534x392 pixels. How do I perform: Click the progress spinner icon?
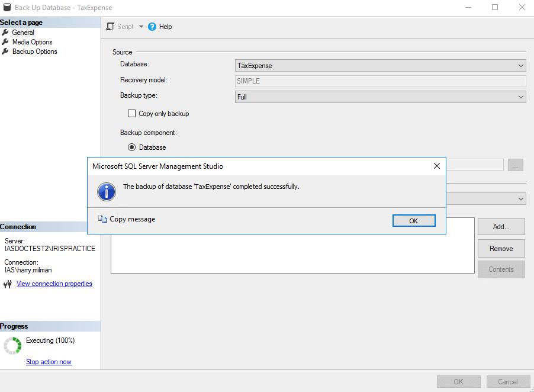click(x=12, y=346)
